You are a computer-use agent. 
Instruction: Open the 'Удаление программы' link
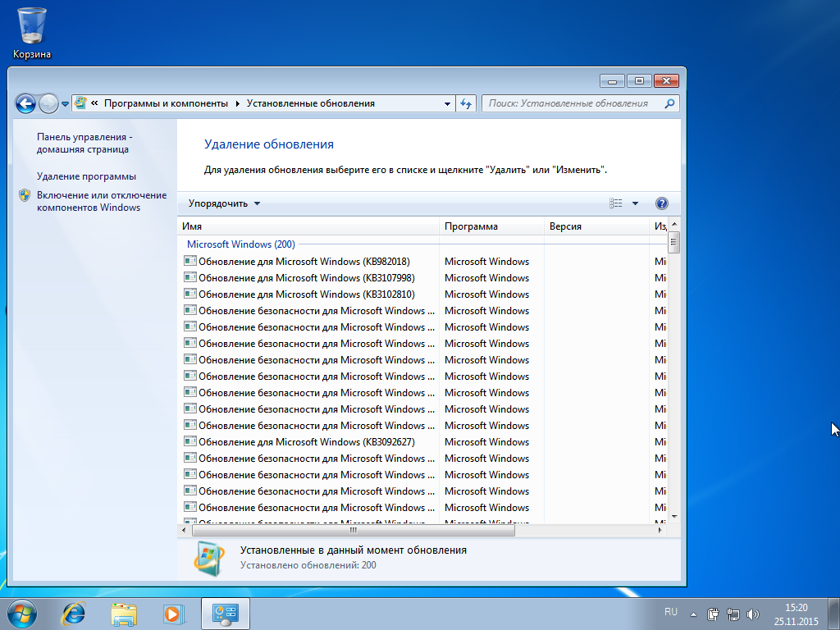click(x=86, y=176)
